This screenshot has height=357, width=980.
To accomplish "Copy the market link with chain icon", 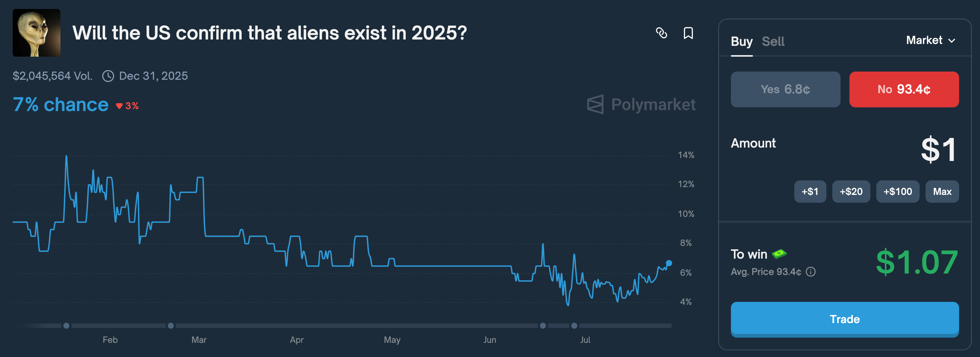I will point(662,33).
